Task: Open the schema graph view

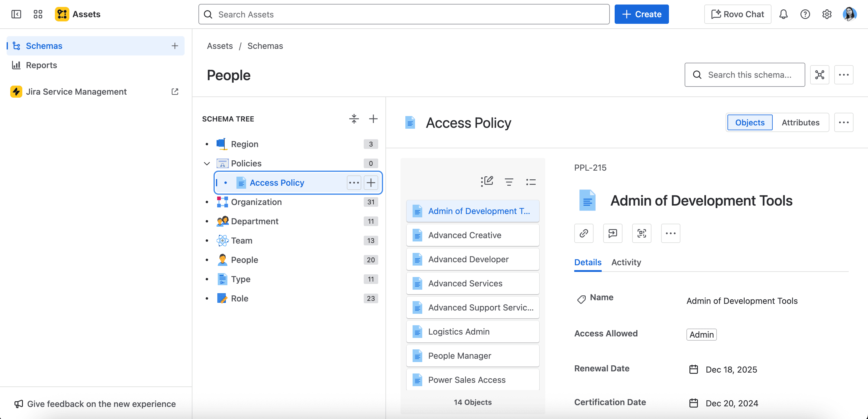Action: click(819, 75)
